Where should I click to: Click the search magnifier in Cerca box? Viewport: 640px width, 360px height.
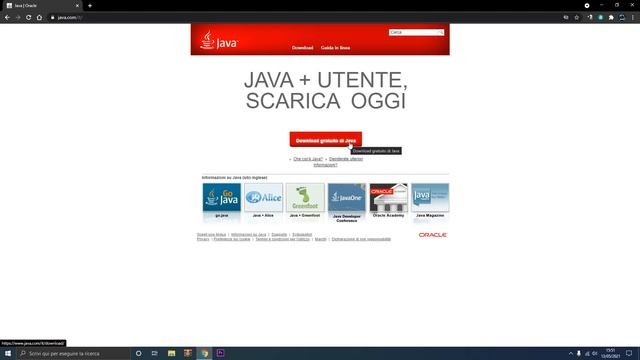(x=441, y=32)
